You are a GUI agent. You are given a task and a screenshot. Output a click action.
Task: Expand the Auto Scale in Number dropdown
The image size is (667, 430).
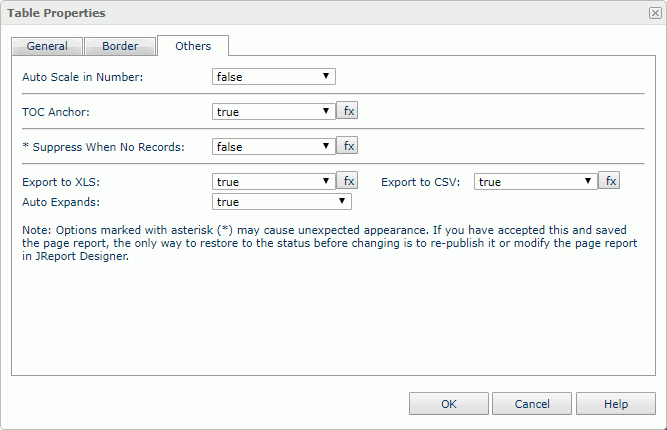coord(274,77)
